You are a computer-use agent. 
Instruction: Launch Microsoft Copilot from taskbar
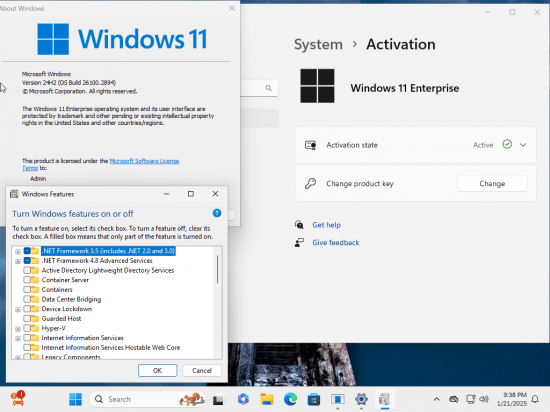point(243,399)
